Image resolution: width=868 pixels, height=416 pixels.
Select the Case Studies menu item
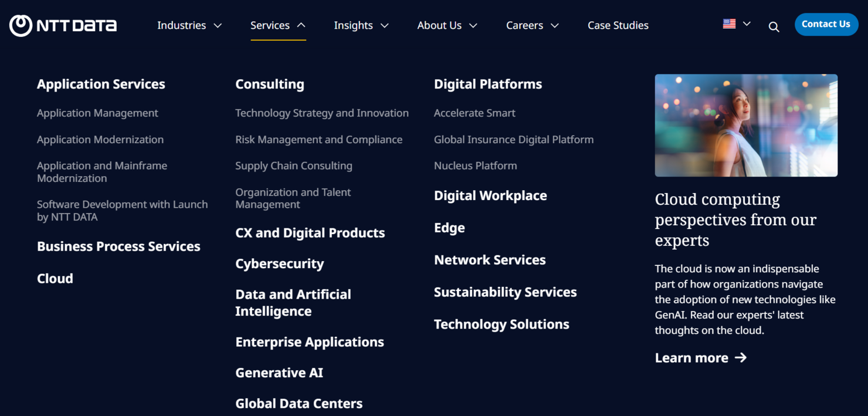(x=618, y=25)
